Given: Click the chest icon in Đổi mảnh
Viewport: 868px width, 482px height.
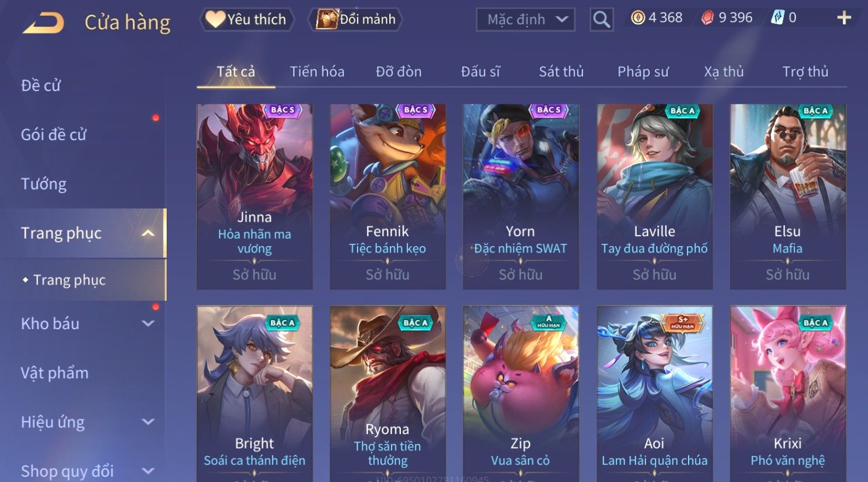Looking at the screenshot, I should (327, 19).
